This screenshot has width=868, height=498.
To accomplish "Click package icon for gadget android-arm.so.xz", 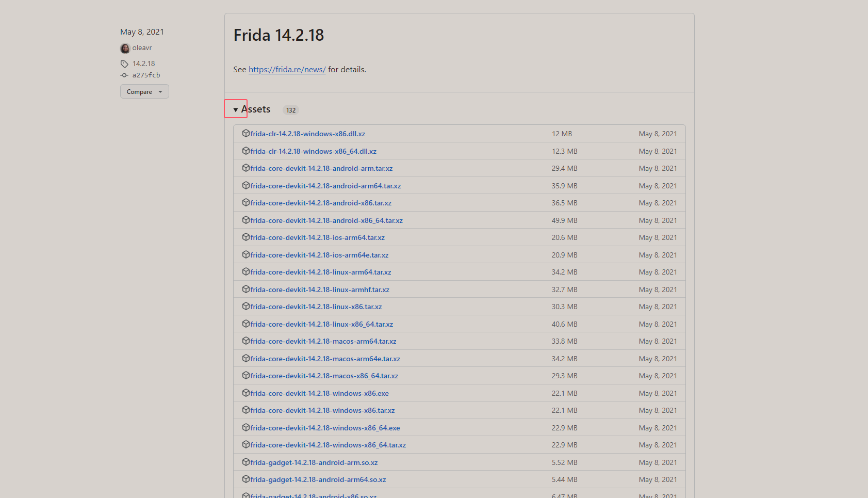I will coord(246,462).
